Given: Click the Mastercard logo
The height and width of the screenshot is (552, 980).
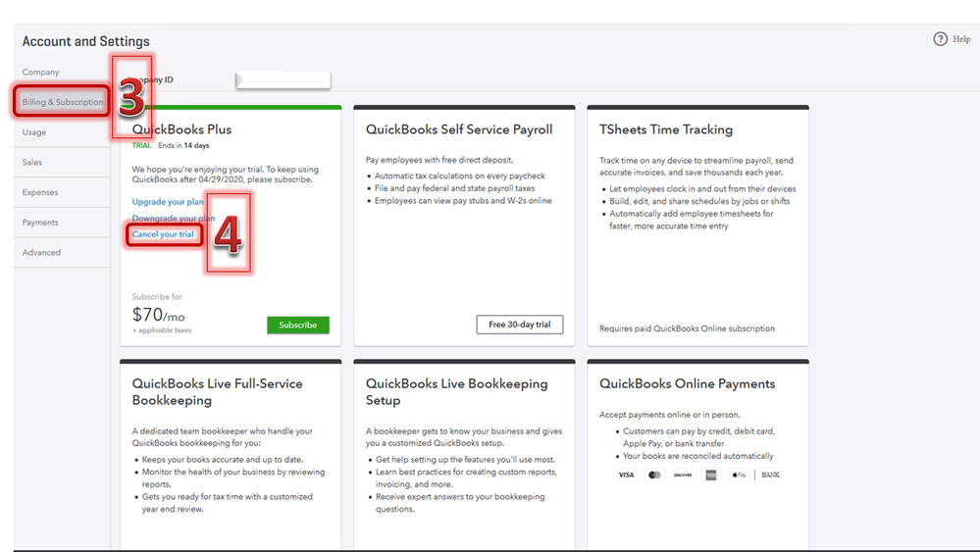Looking at the screenshot, I should [654, 475].
